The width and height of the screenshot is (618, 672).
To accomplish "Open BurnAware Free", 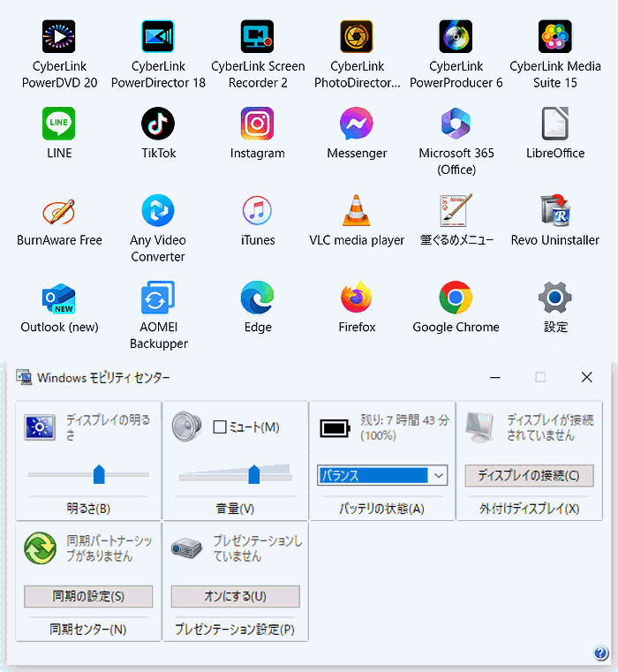I will tap(59, 211).
